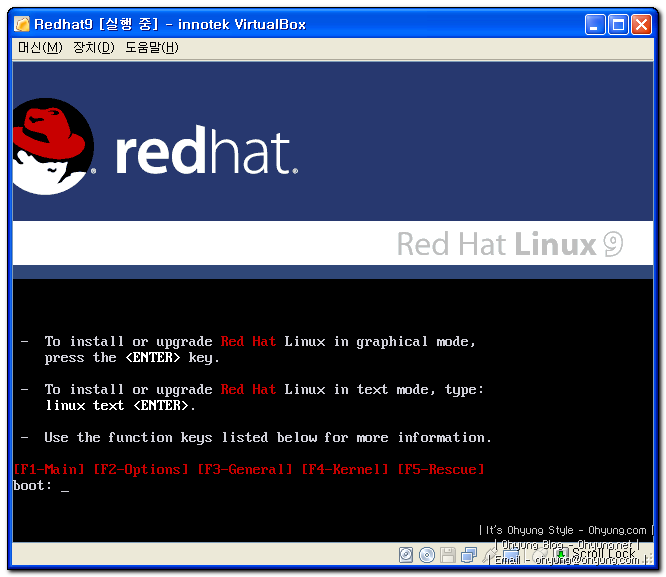The height and width of the screenshot is (577, 666).
Task: Click the floppy disk status icon
Action: [x=448, y=555]
